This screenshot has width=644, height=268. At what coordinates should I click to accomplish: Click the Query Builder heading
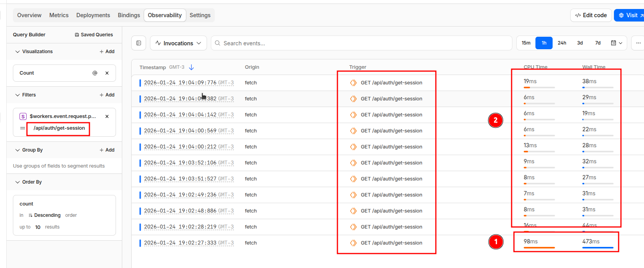[x=29, y=35]
